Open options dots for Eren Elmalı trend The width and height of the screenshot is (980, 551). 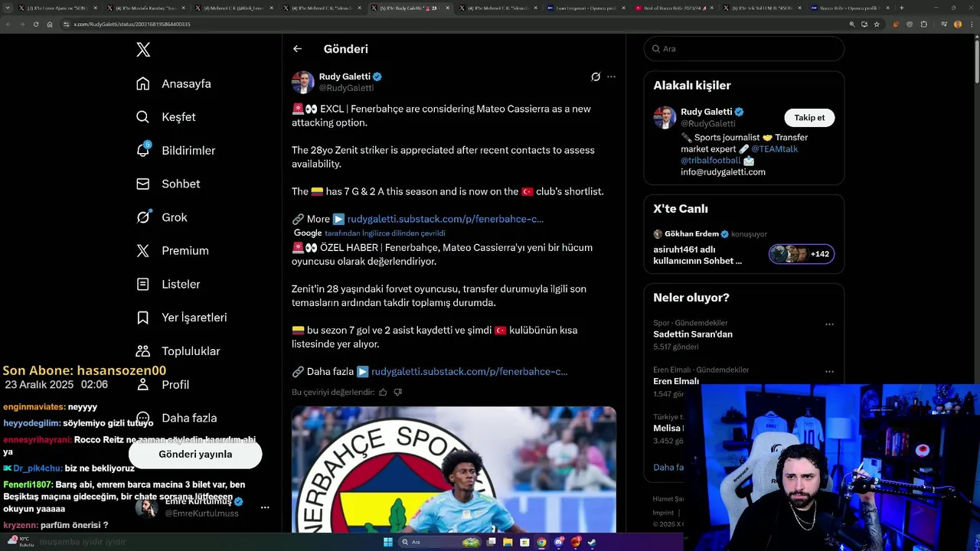(x=829, y=371)
